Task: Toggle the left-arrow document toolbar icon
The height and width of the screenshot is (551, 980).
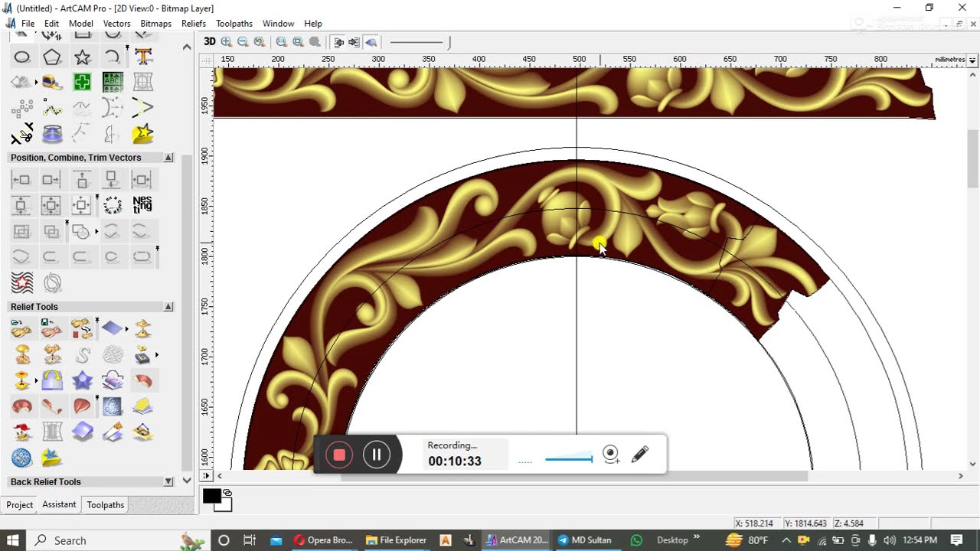Action: [x=338, y=42]
